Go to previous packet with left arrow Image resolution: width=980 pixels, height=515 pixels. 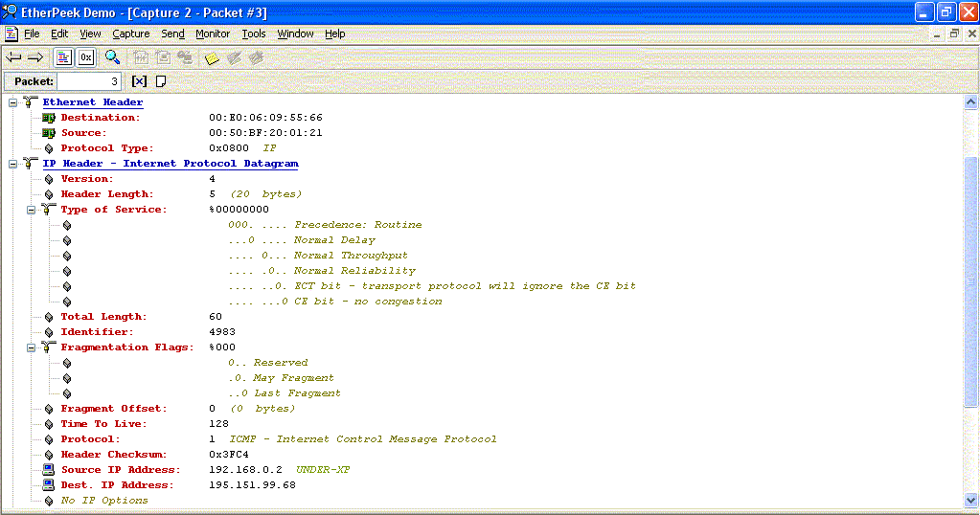[x=13, y=58]
